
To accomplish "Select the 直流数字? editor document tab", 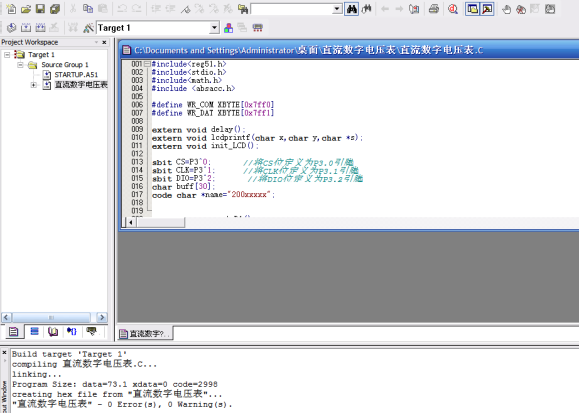I will click(x=145, y=334).
